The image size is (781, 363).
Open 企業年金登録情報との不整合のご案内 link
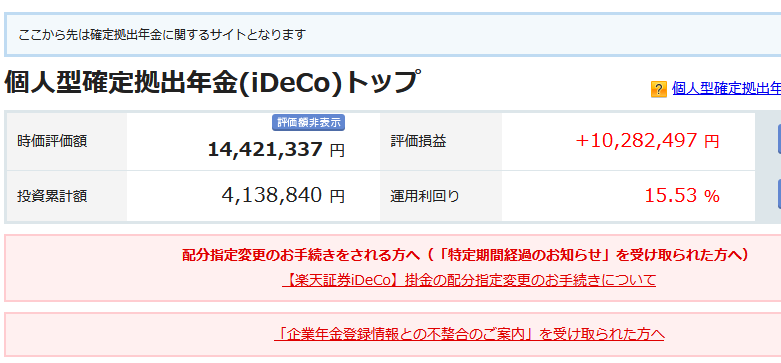click(469, 334)
